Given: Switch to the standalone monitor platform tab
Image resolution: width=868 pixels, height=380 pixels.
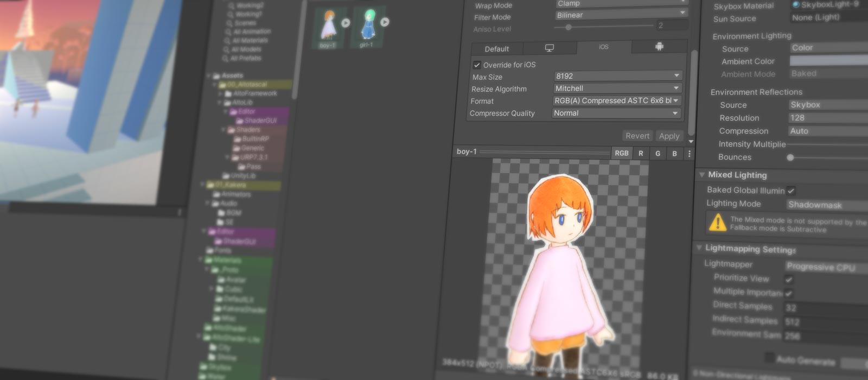Looking at the screenshot, I should (x=549, y=48).
